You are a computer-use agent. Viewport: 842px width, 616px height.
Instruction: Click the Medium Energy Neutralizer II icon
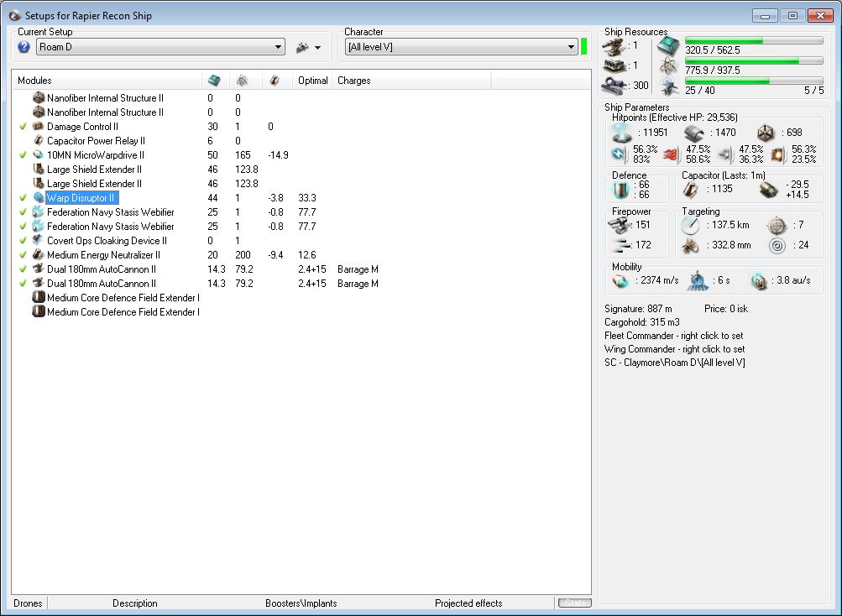coord(38,254)
